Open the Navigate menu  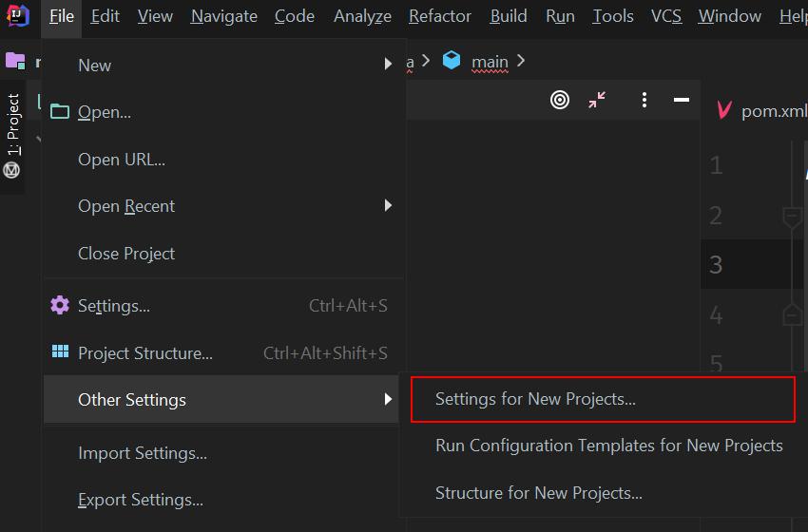[x=223, y=16]
